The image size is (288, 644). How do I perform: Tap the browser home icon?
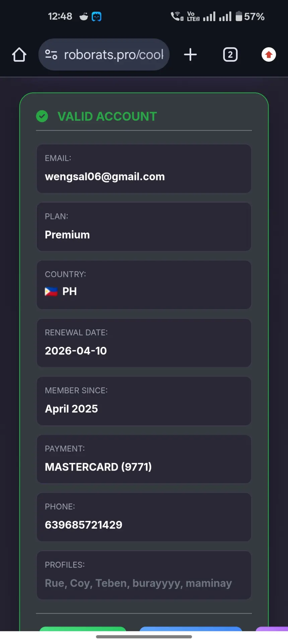click(x=19, y=55)
